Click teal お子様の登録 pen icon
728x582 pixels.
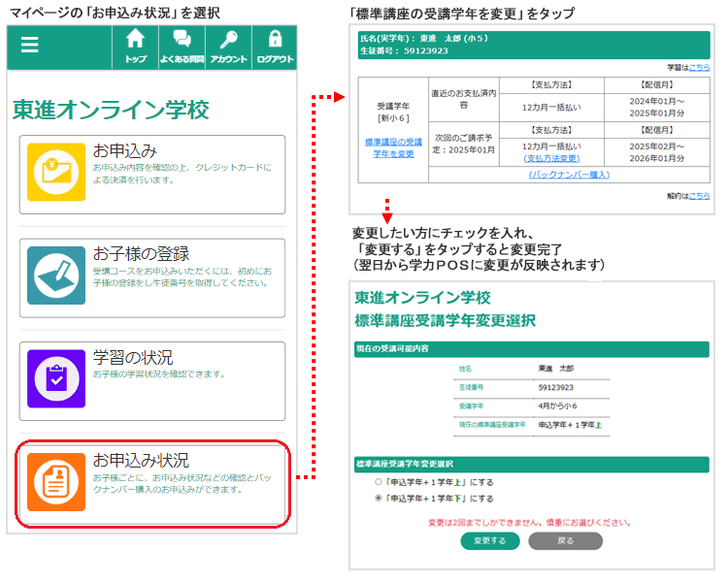pos(56,275)
